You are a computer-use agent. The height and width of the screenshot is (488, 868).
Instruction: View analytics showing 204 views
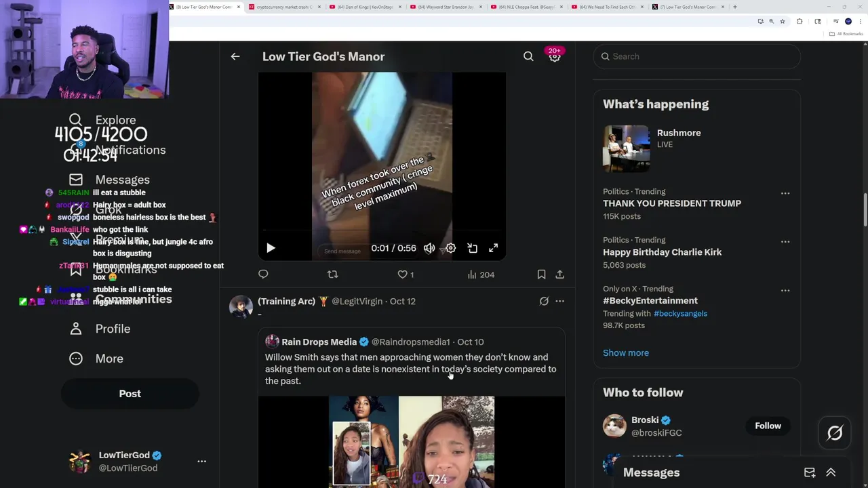coord(481,274)
